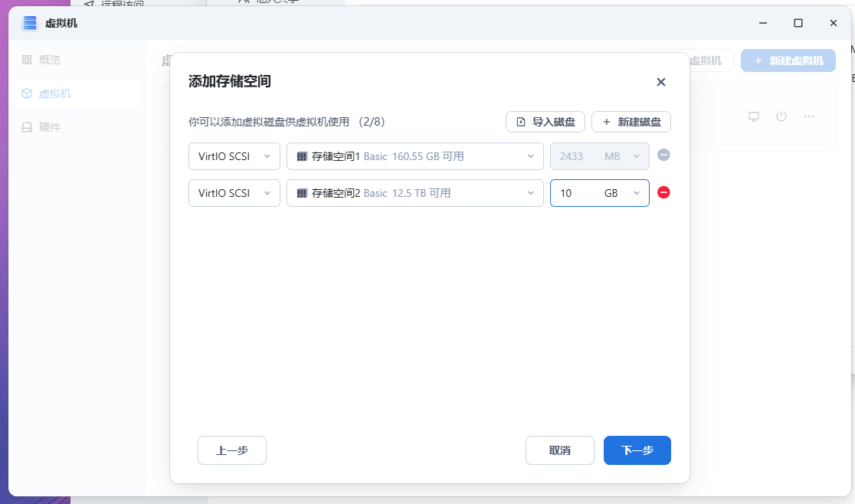
Task: Click the red remove disk icon
Action: click(x=663, y=193)
